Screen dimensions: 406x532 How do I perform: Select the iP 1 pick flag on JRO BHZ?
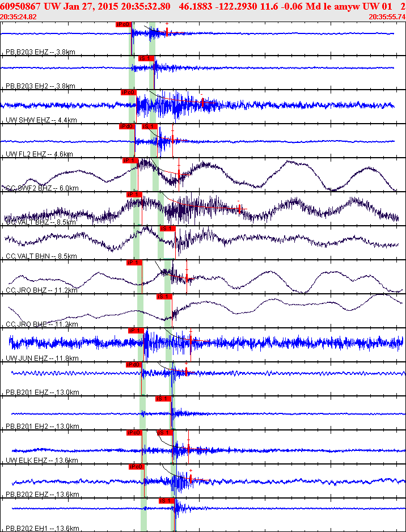[134, 263]
